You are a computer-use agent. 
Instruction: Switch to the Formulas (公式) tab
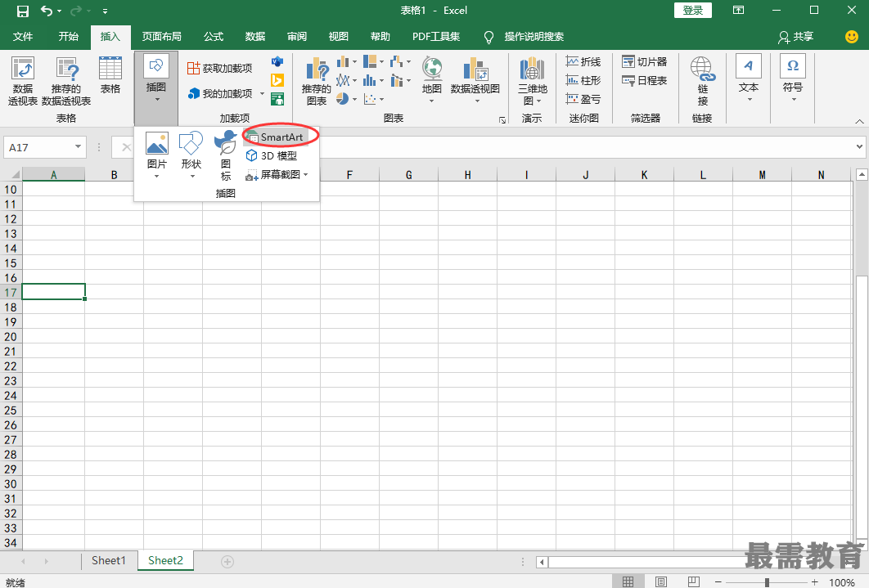[214, 37]
